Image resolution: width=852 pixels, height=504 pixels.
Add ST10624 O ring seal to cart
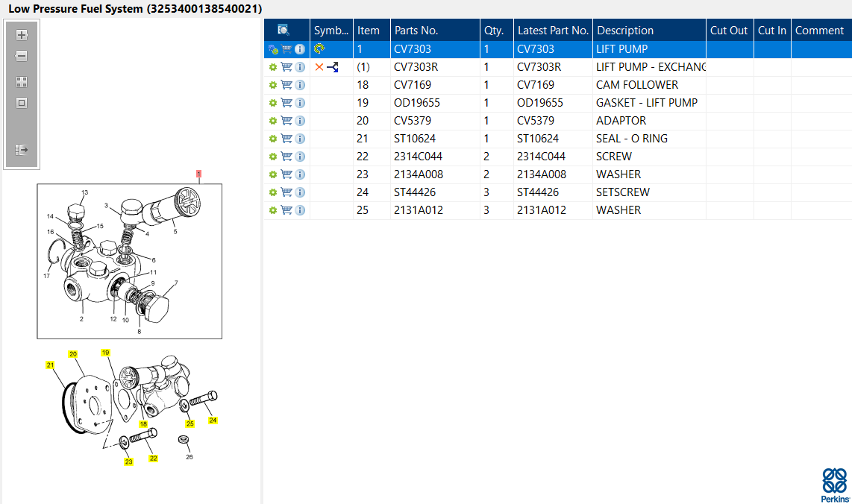point(286,139)
